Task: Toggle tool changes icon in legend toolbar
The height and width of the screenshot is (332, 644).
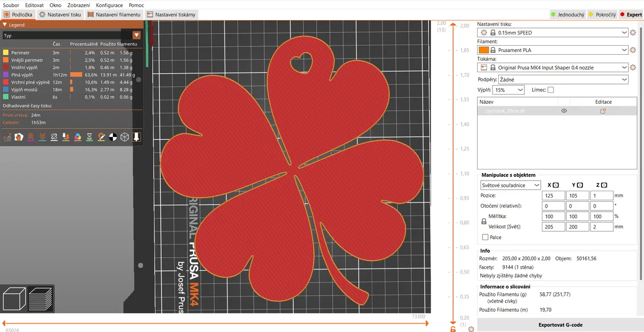Action: [x=66, y=137]
